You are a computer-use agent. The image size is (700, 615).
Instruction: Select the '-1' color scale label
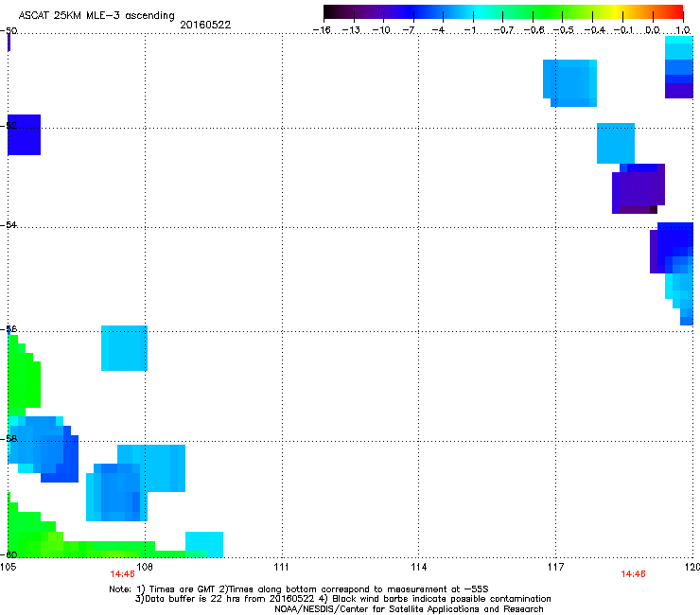[x=469, y=30]
